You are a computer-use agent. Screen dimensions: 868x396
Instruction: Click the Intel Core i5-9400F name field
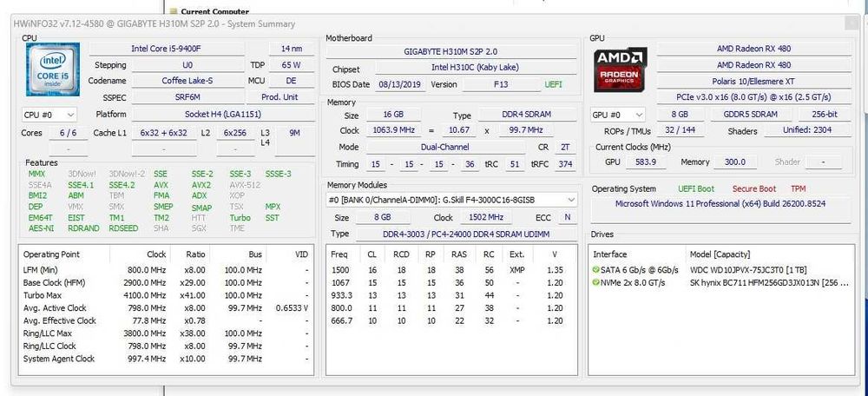(166, 49)
